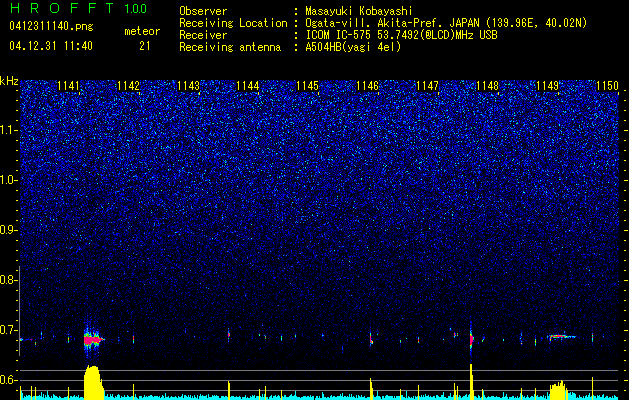Image resolution: width=629 pixels, height=400 pixels.
Task: Click the HROFFT title text
Action: pos(63,8)
